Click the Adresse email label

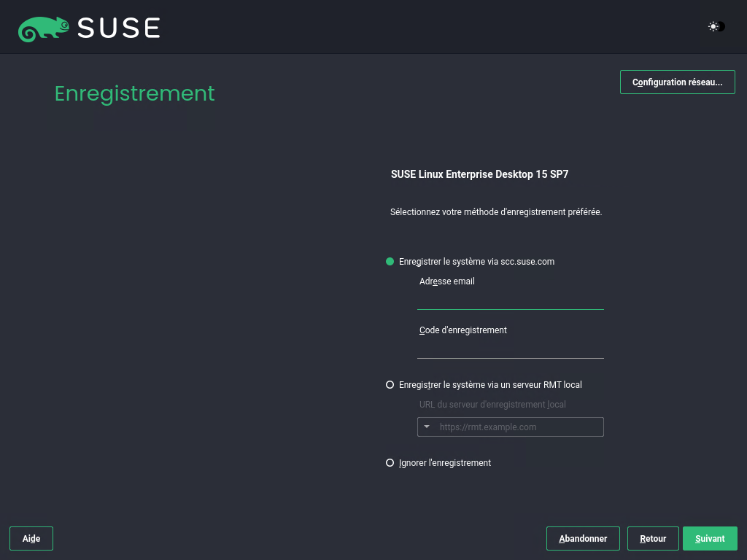(x=446, y=281)
